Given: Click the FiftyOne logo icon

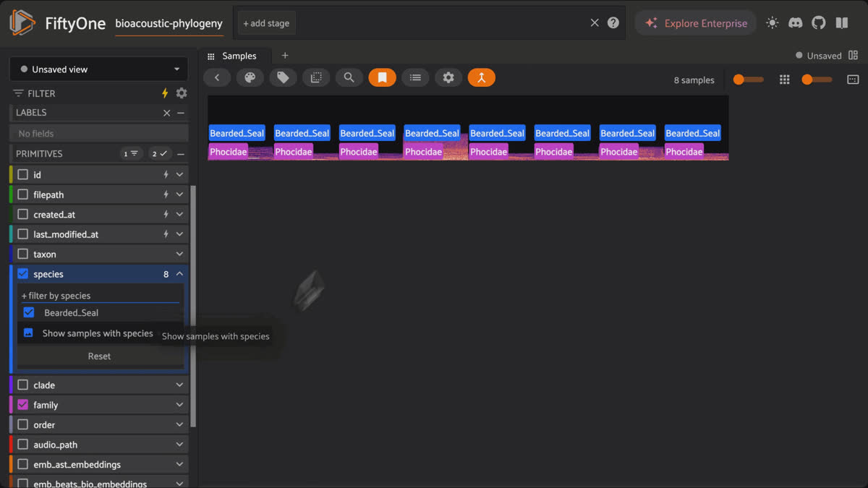Looking at the screenshot, I should (x=22, y=23).
